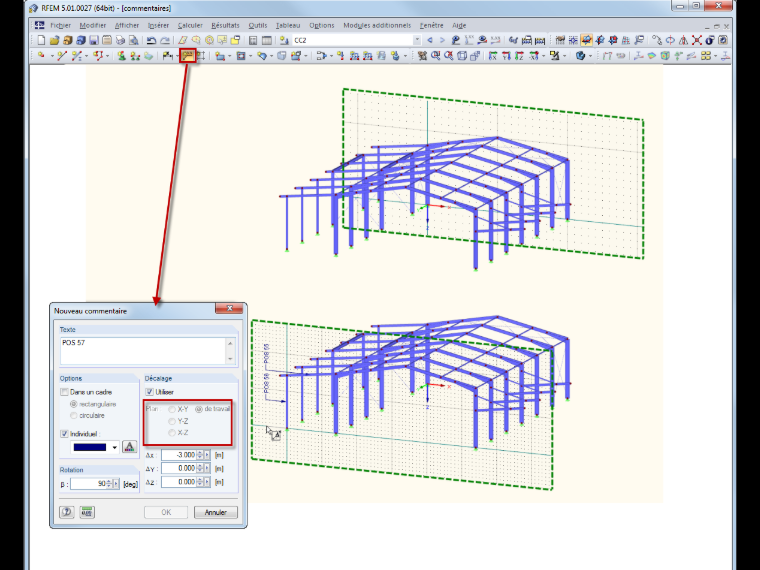Open the Fenêtre menu

coord(431,25)
